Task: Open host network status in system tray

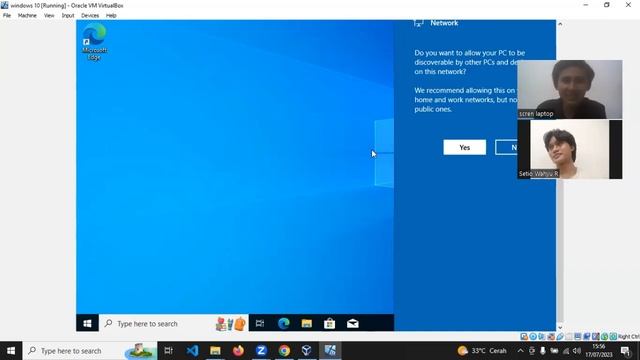Action: 566,351
